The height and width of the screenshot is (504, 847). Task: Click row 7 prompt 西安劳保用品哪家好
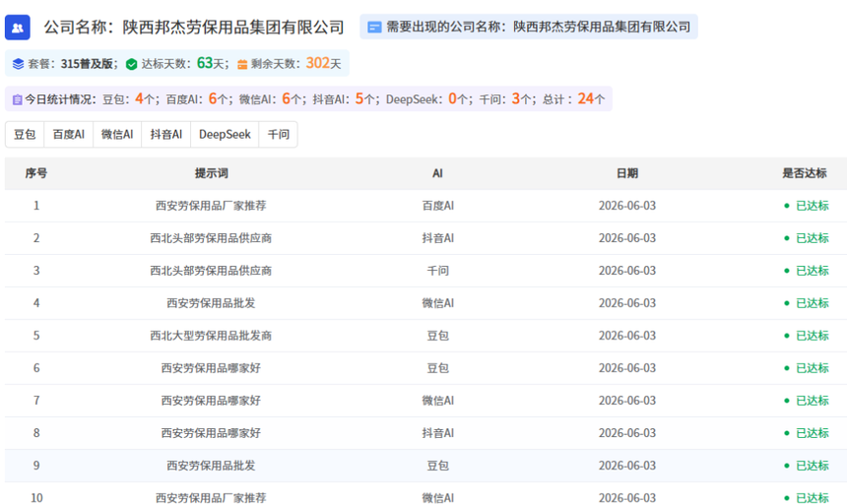coord(211,401)
